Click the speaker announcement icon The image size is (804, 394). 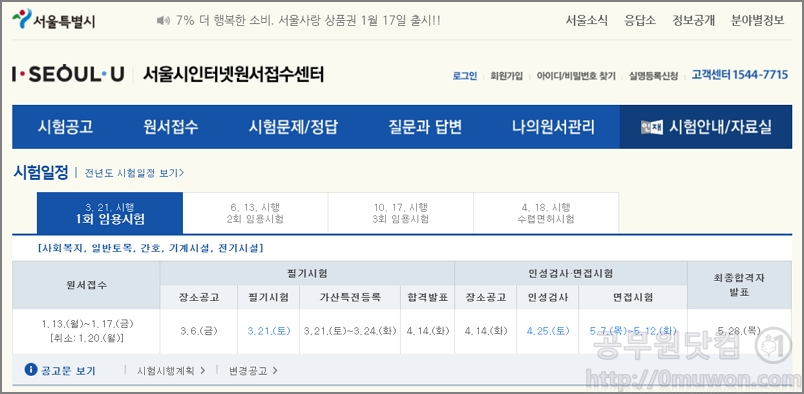tap(163, 21)
